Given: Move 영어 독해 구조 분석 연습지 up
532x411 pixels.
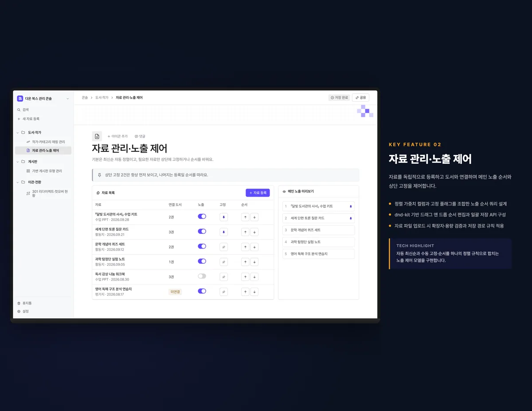Looking at the screenshot, I should click(245, 292).
